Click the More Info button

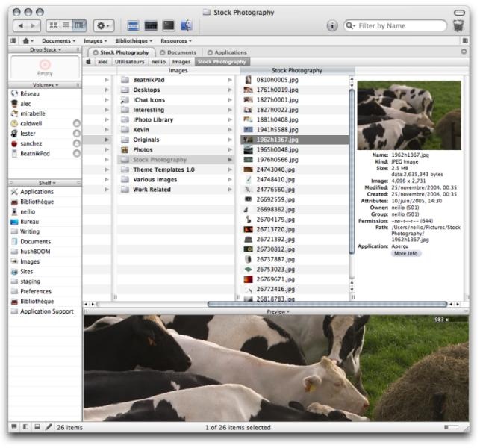[x=405, y=254]
